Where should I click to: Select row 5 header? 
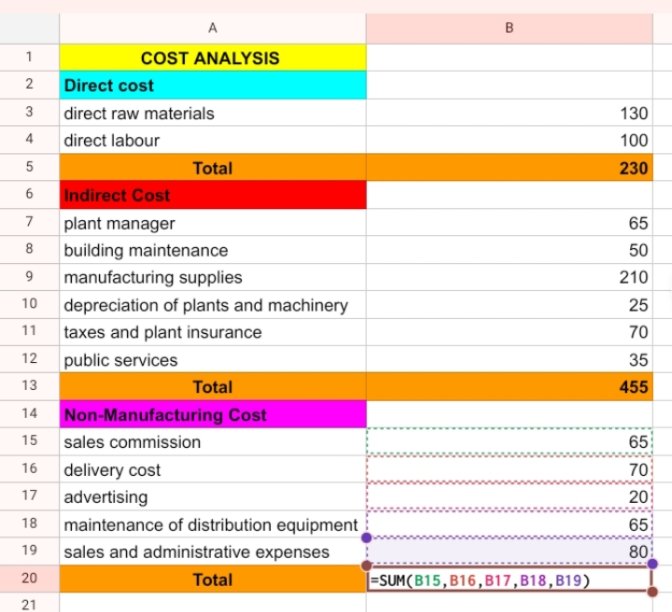[x=29, y=167]
